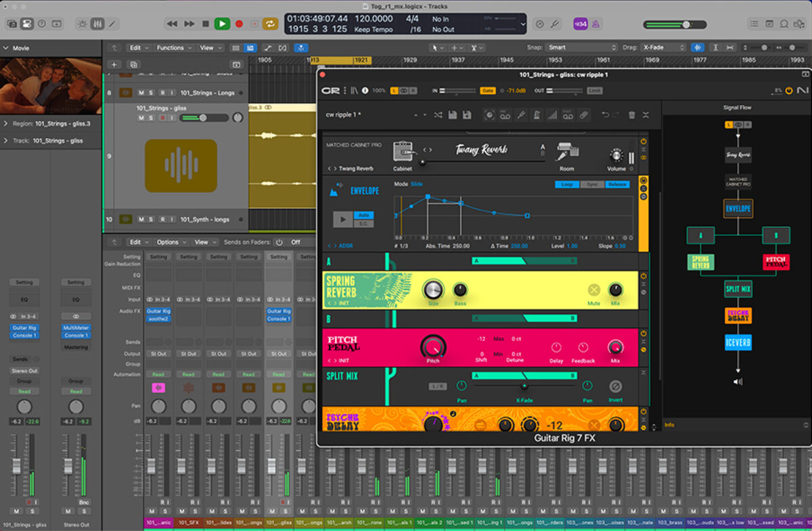Screen dimensions: 812x531
Task: Toggle the purple count-in 1234 button
Action: click(x=581, y=24)
